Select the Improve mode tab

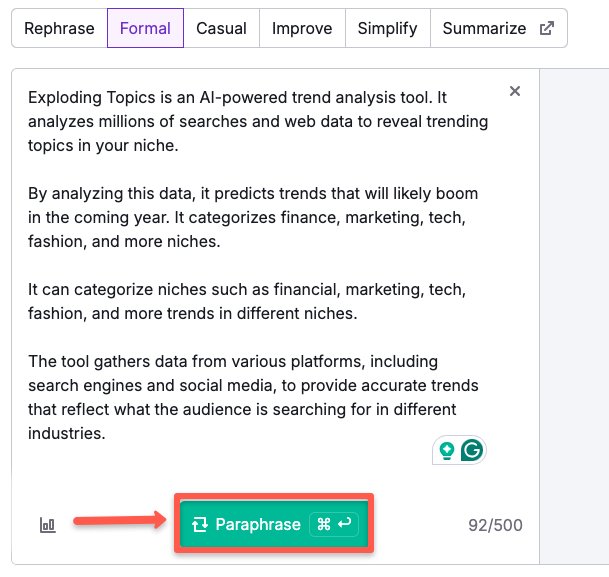coord(302,28)
